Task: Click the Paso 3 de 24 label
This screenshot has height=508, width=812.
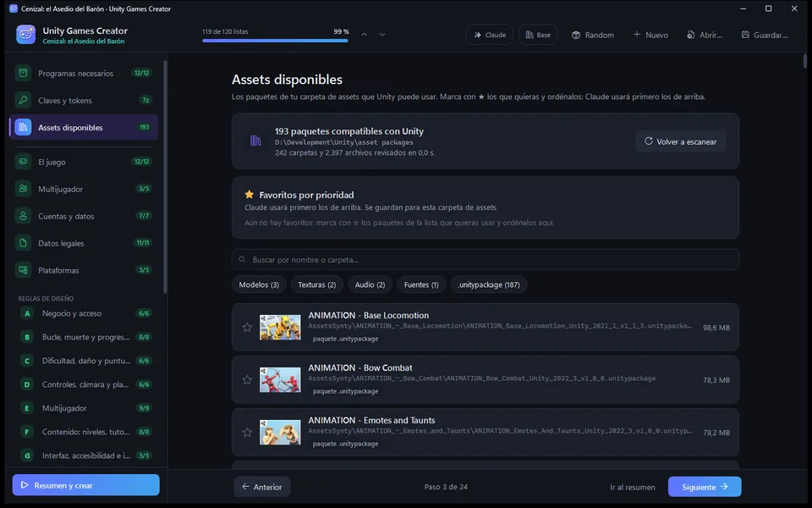Action: pyautogui.click(x=446, y=487)
